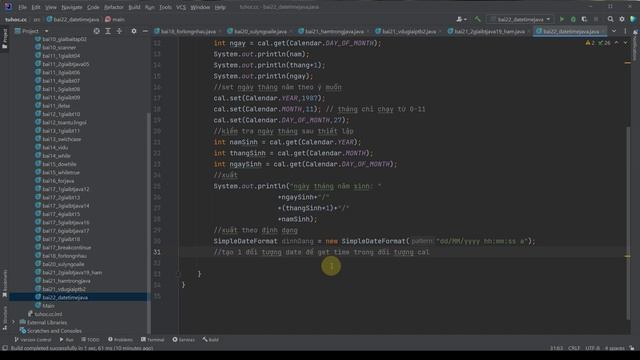Click the read-only lock icon in status bar
This screenshot has height=360, width=640.
(632, 348)
